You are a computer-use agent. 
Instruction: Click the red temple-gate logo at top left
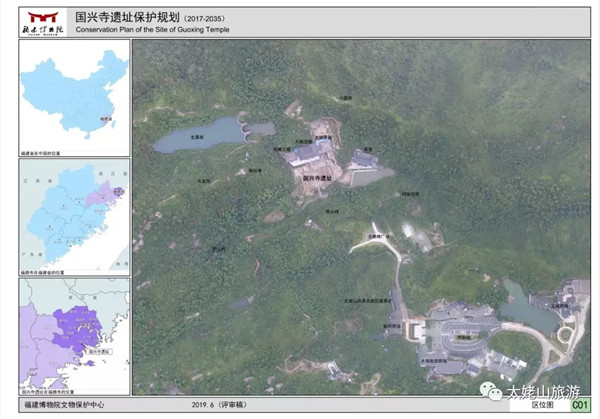click(43, 18)
